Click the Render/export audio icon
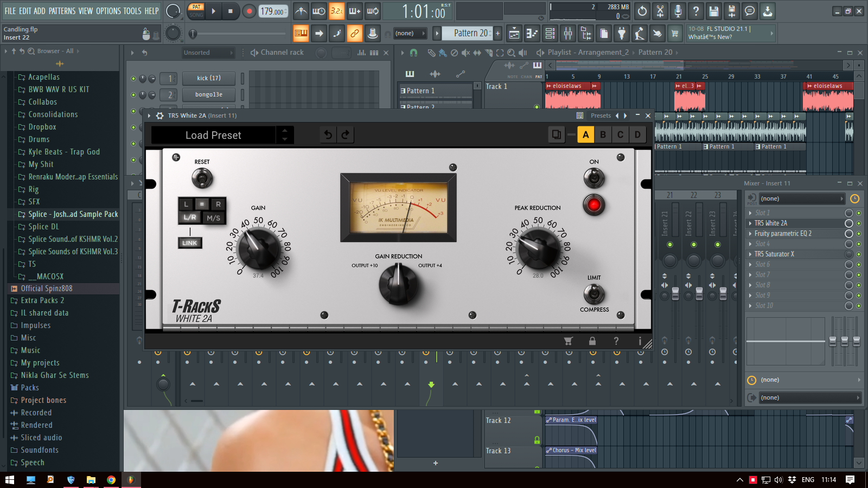868x488 pixels. coord(731,11)
